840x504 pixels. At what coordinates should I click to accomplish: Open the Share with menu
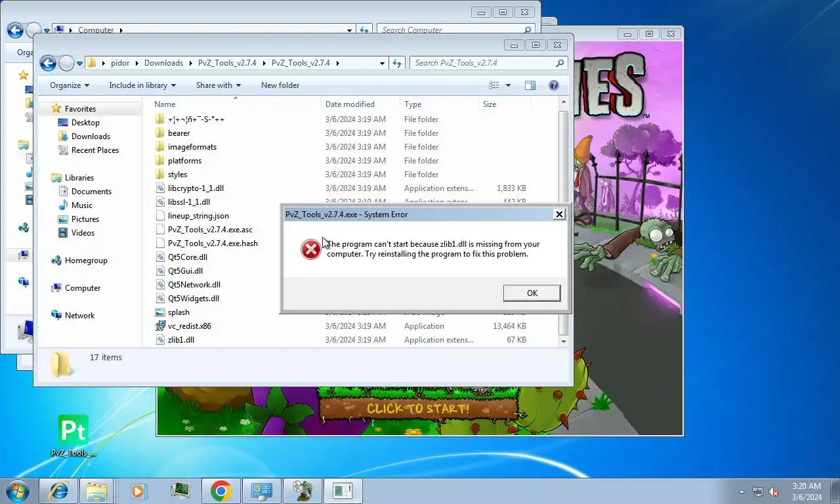218,85
